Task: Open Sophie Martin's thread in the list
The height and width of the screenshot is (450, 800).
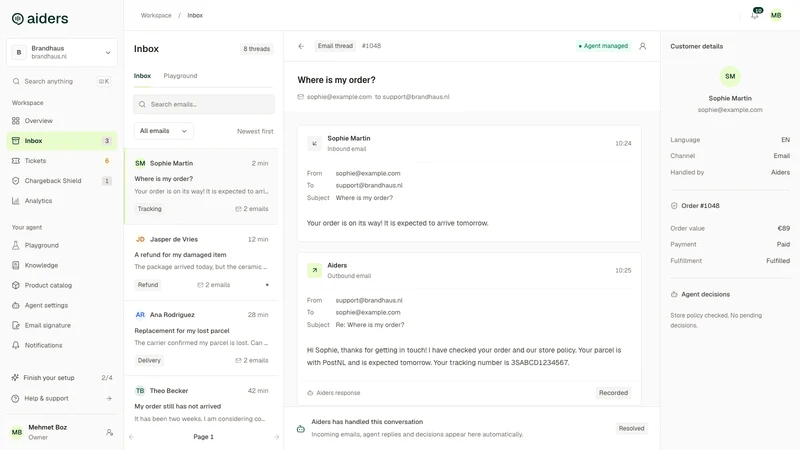Action: tap(202, 186)
